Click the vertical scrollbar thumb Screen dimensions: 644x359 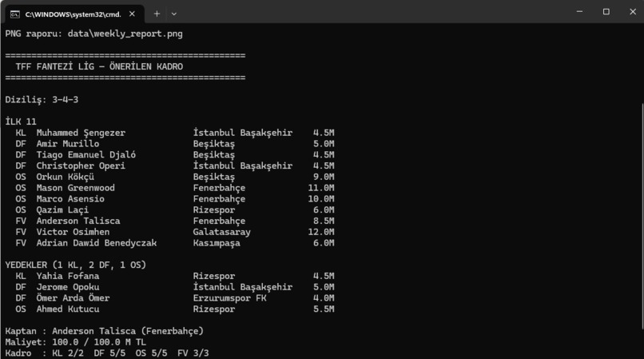642,216
